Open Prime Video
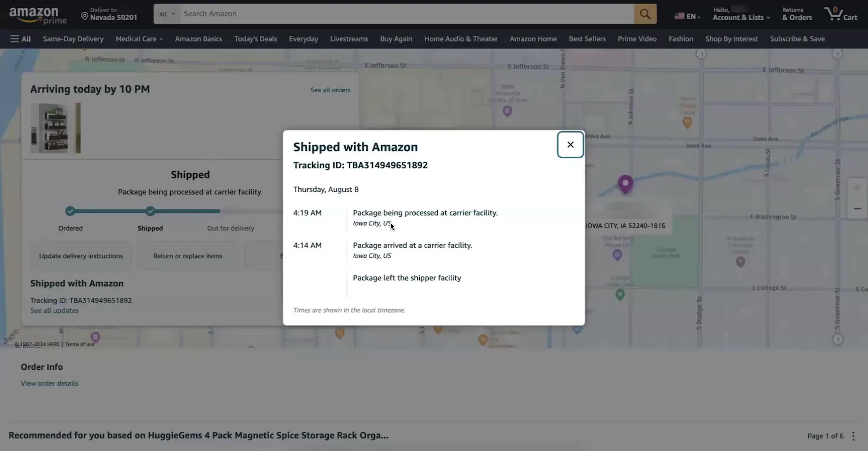Screen dimensions: 868x451 tap(637, 39)
